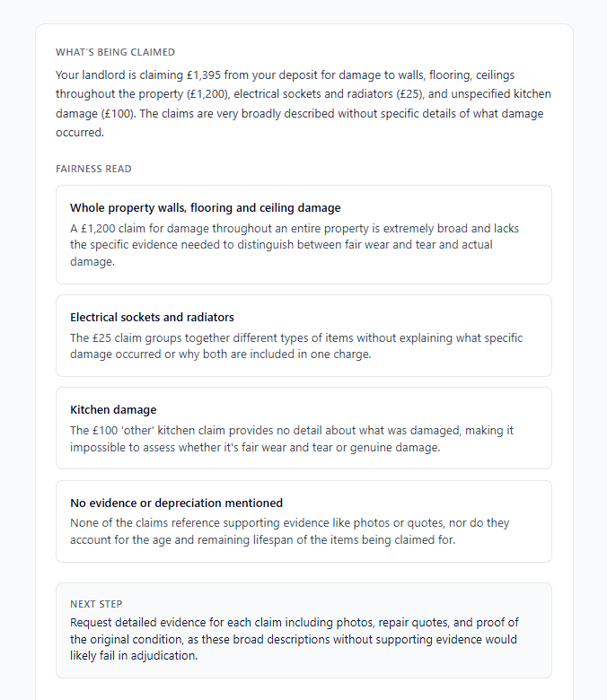Viewport: 607px width, 700px height.
Task: Click the "Fairness Read" section heading
Action: coord(93,169)
